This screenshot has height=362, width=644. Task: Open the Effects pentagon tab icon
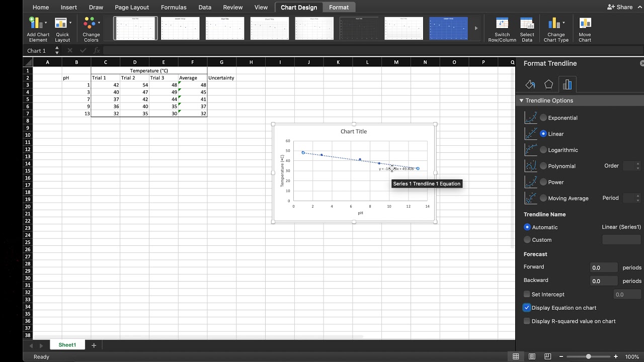[x=548, y=84]
